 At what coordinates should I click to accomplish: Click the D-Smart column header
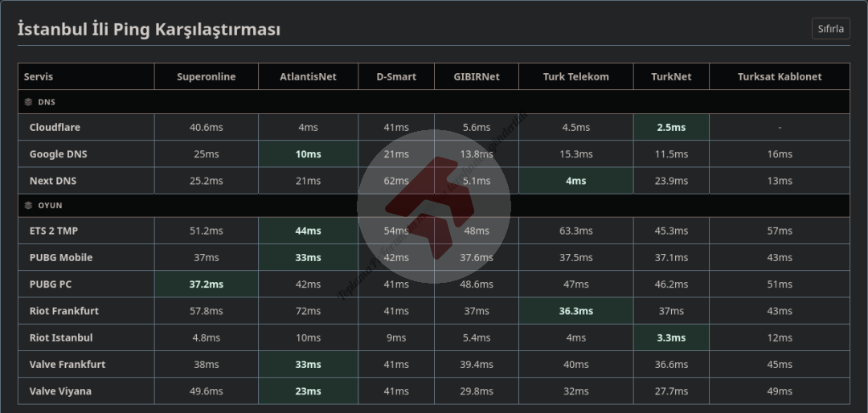(396, 76)
